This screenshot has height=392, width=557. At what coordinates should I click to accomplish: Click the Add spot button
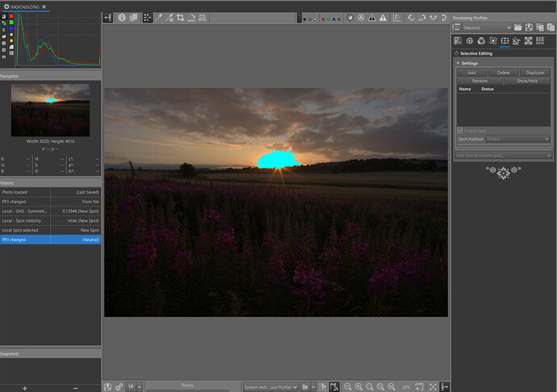(x=471, y=73)
